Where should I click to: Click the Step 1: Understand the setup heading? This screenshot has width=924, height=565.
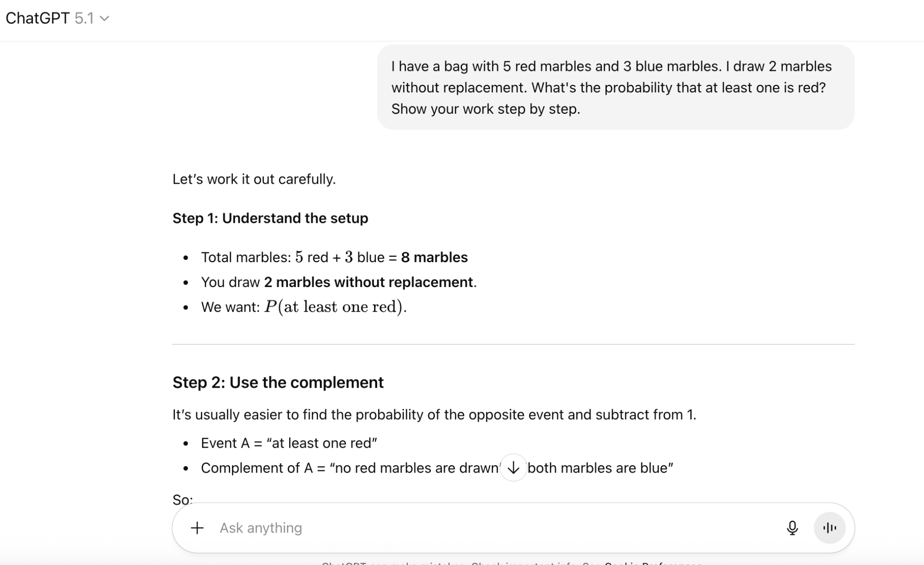270,218
